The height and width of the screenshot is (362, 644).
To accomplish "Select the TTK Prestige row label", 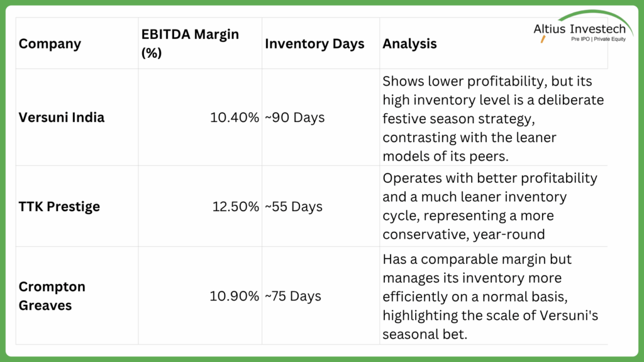I will point(59,207).
